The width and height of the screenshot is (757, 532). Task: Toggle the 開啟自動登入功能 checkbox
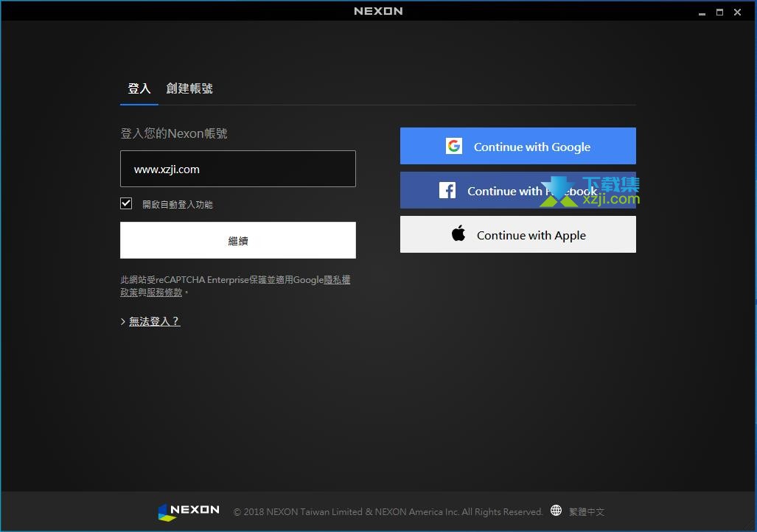[x=126, y=203]
